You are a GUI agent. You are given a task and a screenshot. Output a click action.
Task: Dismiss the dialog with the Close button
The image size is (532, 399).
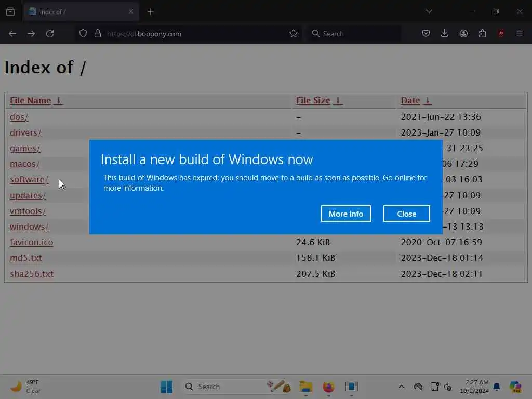[x=406, y=214]
